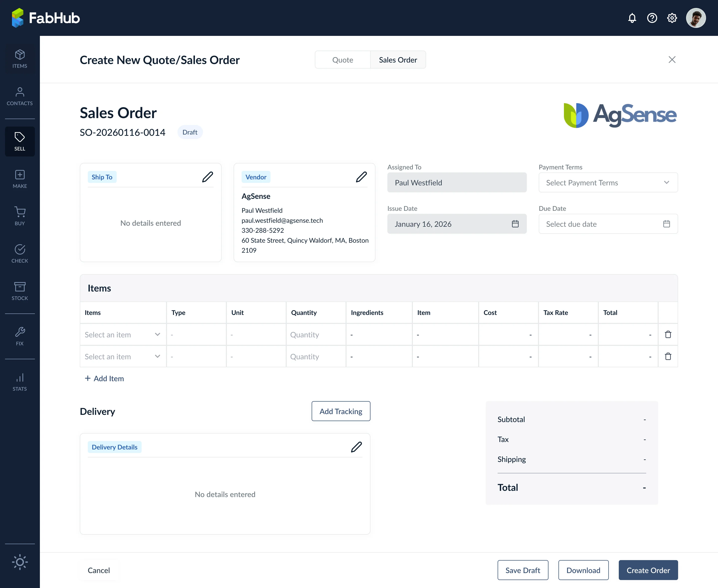Click the Shipping row in summary
718x588 pixels.
click(572, 459)
